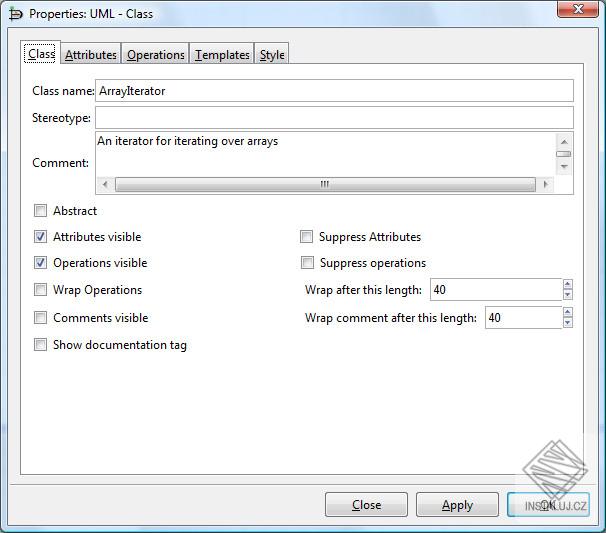The image size is (606, 533).
Task: Open the Operations tab
Action: tap(155, 54)
